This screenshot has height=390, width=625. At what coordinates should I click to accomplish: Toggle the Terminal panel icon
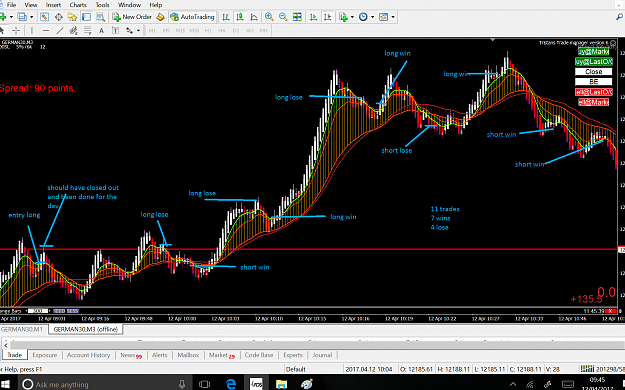[x=86, y=17]
